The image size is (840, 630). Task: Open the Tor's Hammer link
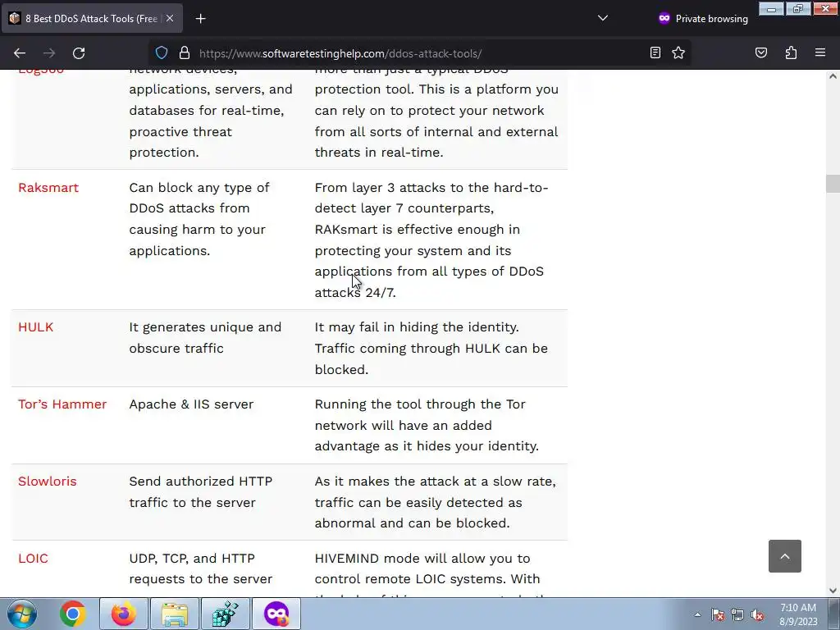coord(62,404)
